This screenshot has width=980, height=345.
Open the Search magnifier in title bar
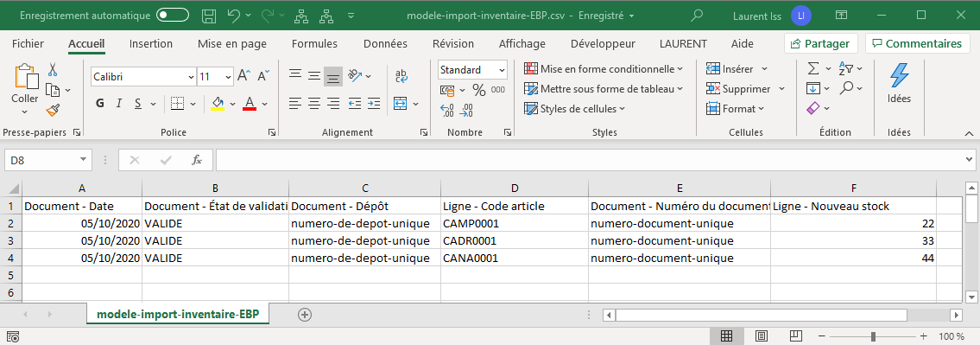(697, 15)
